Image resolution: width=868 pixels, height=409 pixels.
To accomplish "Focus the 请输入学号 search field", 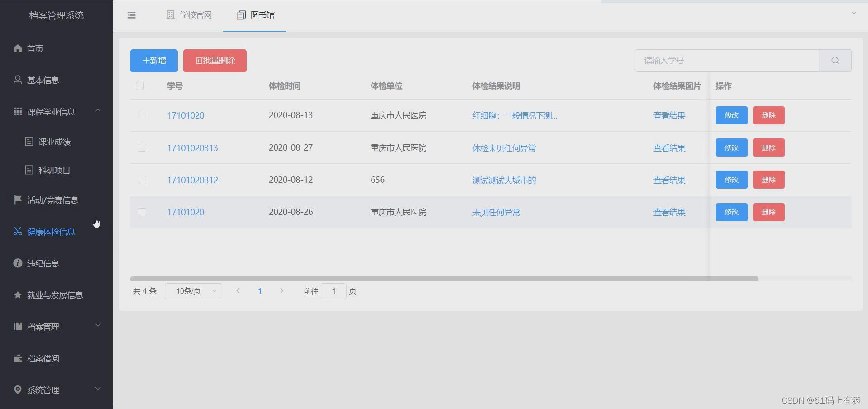I will coord(727,61).
